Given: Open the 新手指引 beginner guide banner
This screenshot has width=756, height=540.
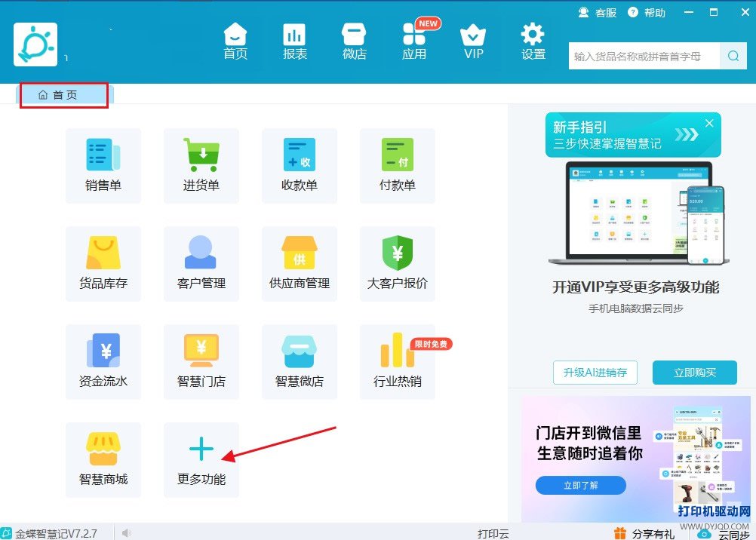Looking at the screenshot, I should pyautogui.click(x=633, y=135).
